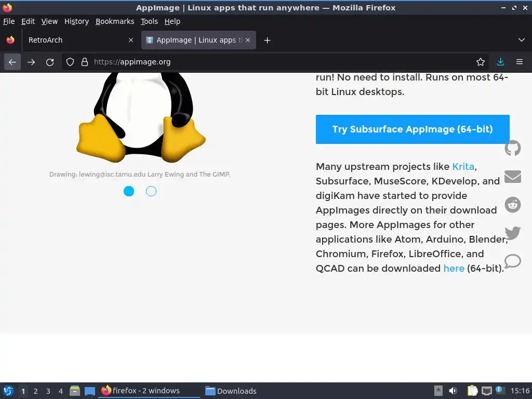Open the taskbar start menu
The height and width of the screenshot is (399, 532).
(8, 391)
